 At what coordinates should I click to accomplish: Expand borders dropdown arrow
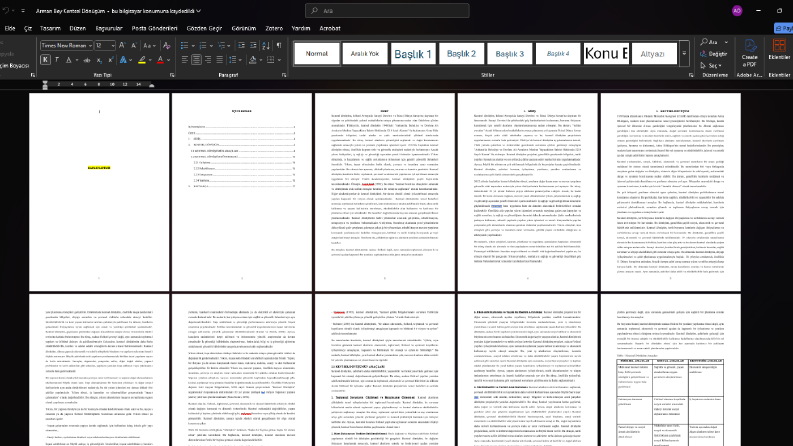coord(279,60)
